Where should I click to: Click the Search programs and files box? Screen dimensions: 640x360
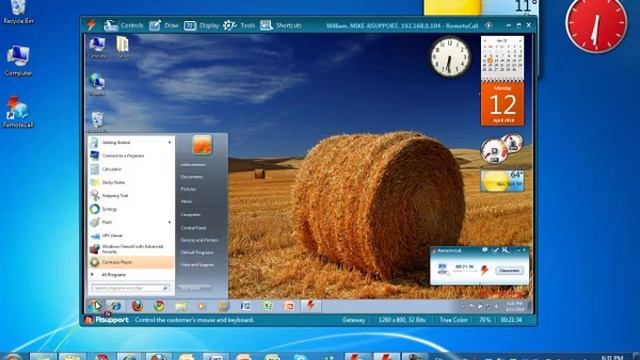[130, 288]
